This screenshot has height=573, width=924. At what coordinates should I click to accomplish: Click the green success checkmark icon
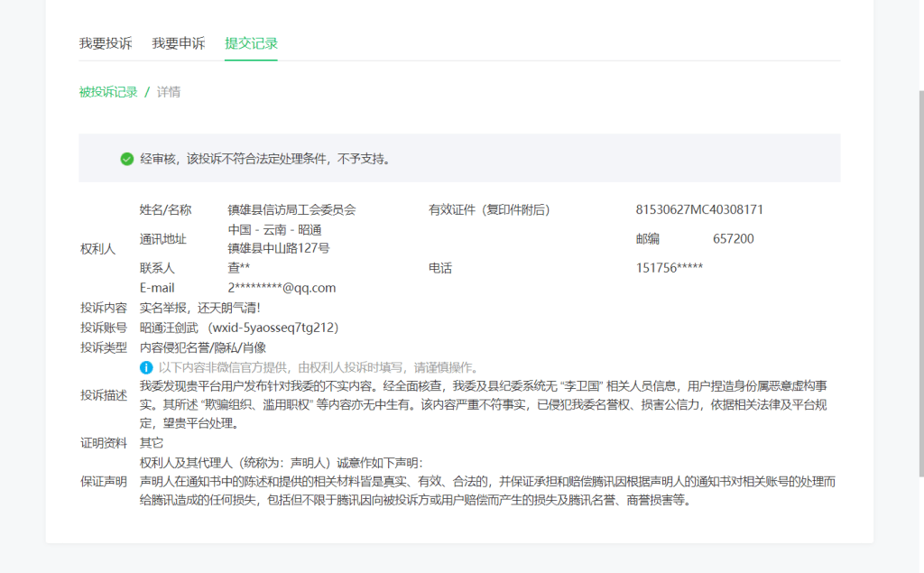pyautogui.click(x=124, y=158)
